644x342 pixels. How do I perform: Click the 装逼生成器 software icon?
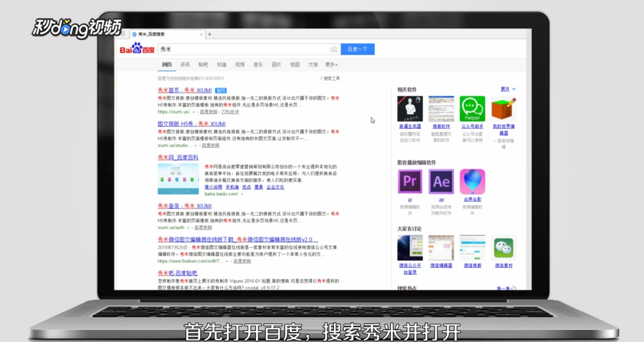410,109
